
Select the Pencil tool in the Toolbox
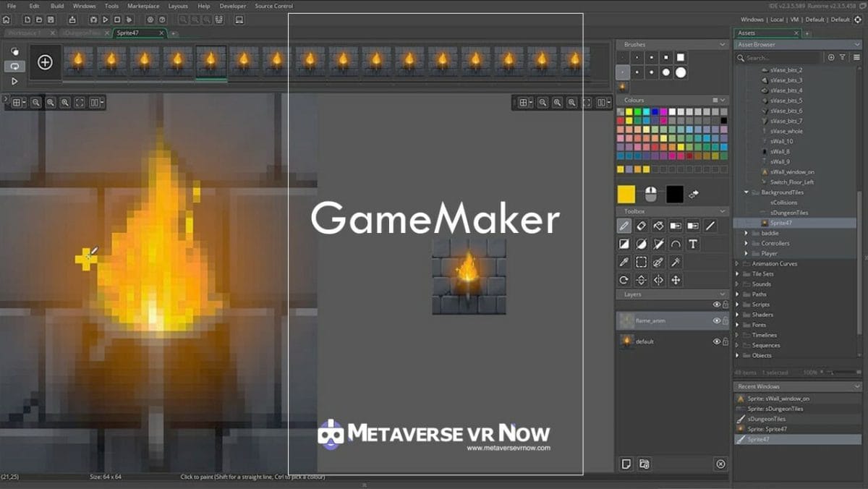pos(624,226)
